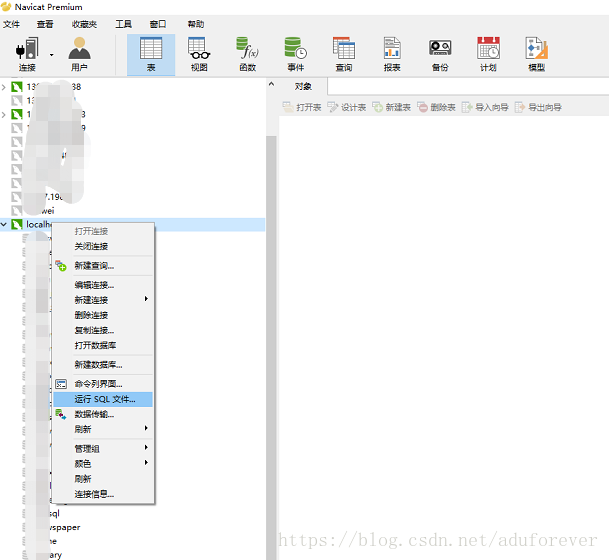Viewport: 609px width, 560px height.
Task: Open the 文件 menu
Action: (11, 24)
